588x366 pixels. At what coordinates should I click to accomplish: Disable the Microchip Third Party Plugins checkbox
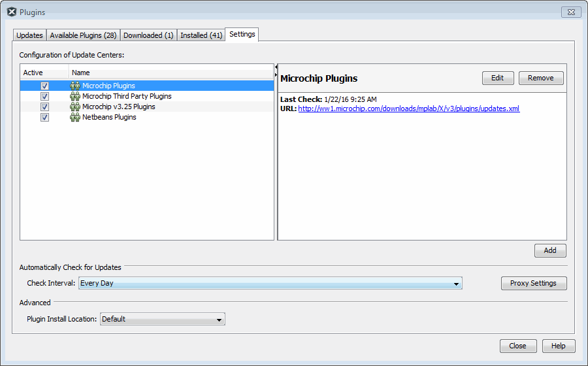coord(44,96)
